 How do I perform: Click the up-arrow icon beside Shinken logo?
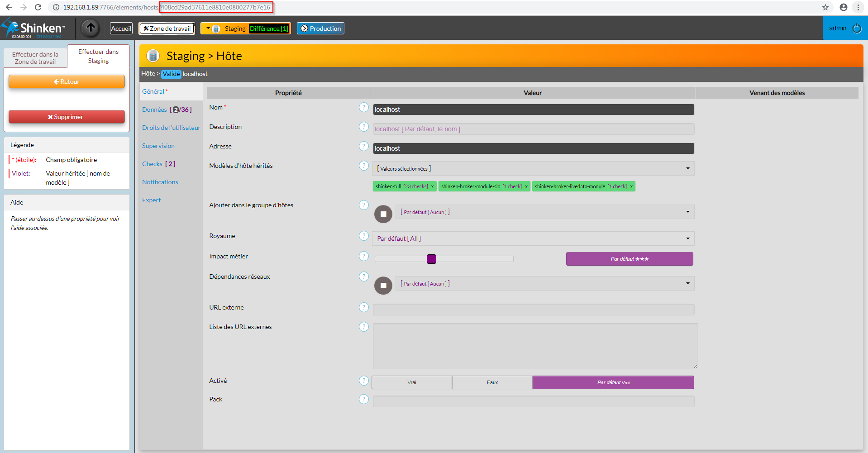[x=91, y=28]
